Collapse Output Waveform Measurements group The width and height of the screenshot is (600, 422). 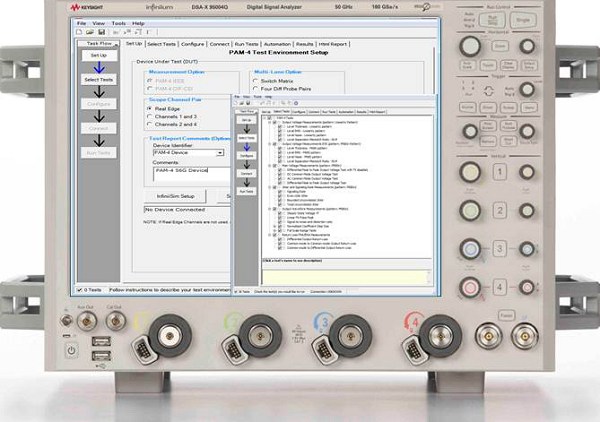click(270, 209)
